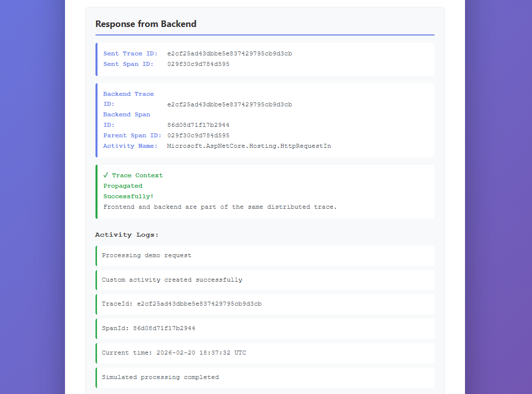The image size is (532, 394).
Task: Click the Backend Trace ID hex value
Action: pos(229,104)
